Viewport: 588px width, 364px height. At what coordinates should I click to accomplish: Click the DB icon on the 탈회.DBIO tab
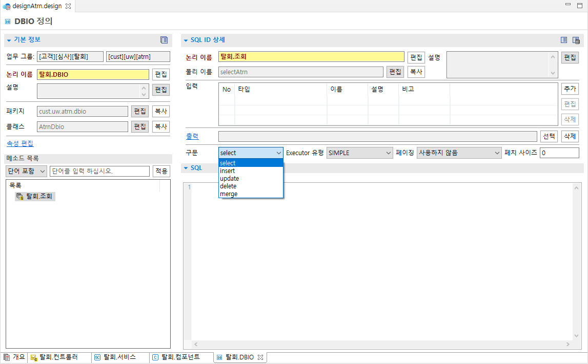[218, 357]
